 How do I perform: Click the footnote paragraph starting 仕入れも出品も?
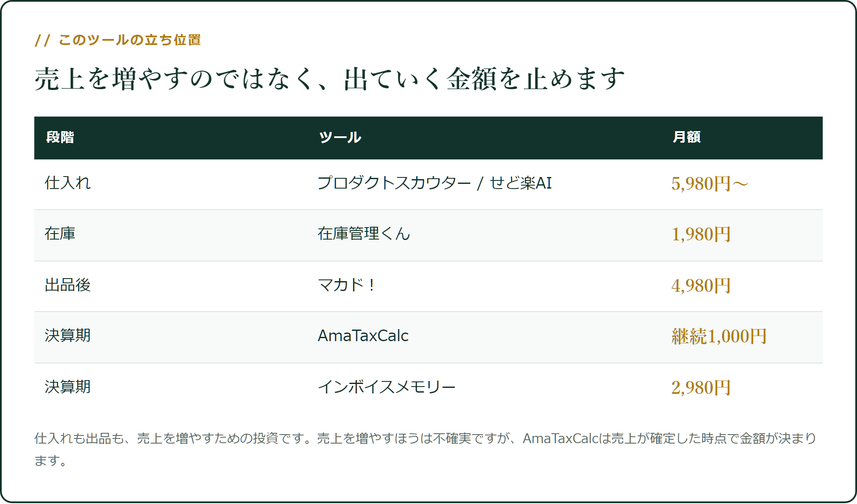426,449
